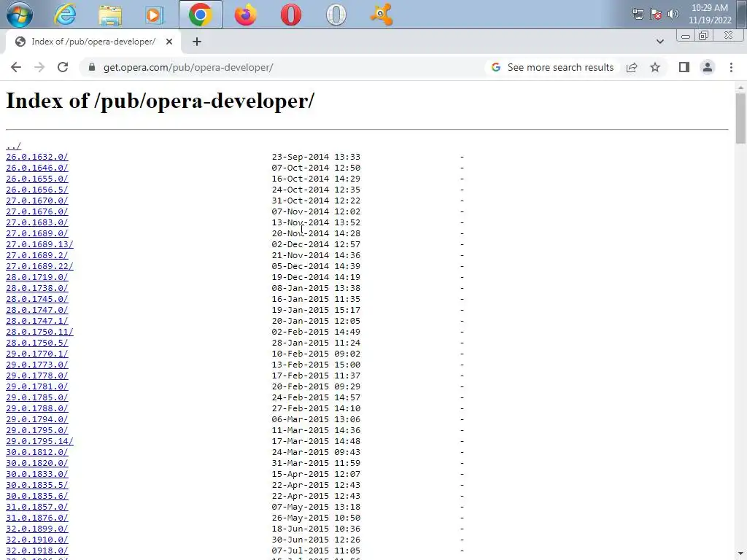
Task: Open the 27.0.1670.0/ folder link
Action: tap(36, 201)
